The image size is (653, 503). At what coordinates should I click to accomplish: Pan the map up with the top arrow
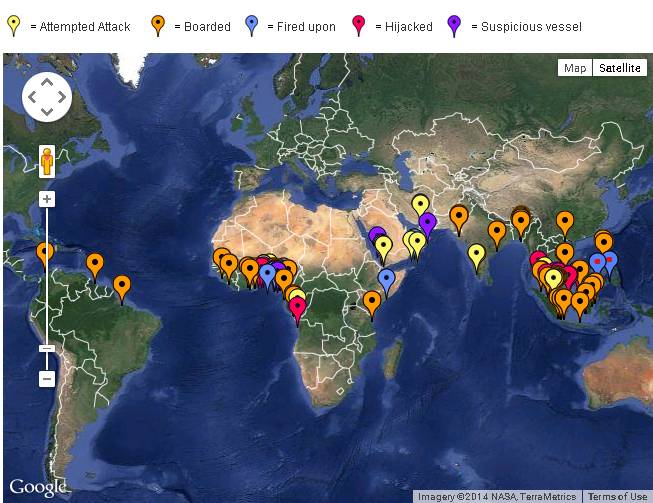47,83
